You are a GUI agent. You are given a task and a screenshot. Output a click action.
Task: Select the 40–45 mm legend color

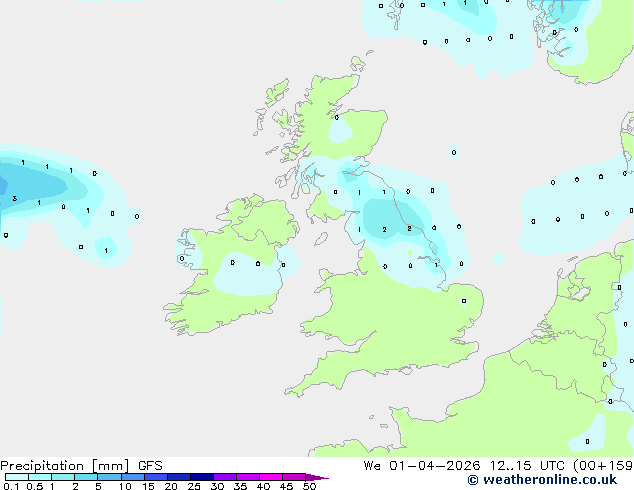[x=271, y=477]
